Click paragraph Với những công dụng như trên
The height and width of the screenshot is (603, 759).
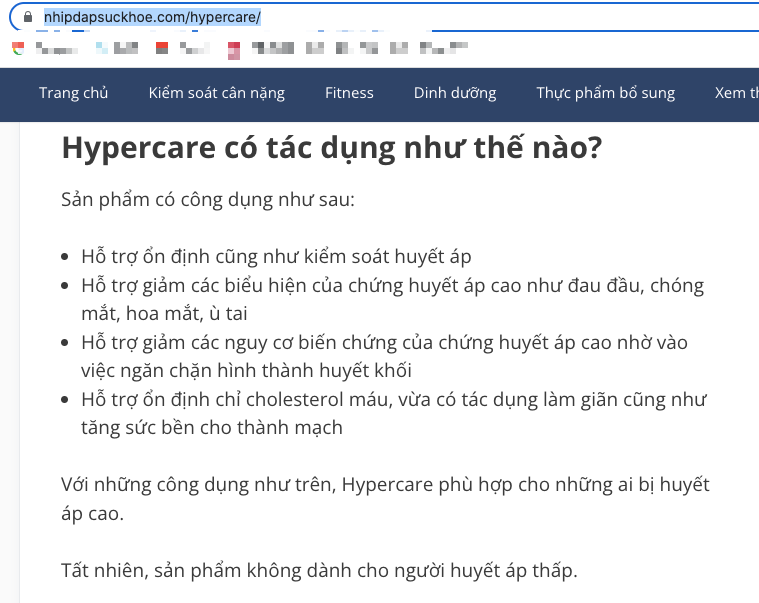(385, 499)
